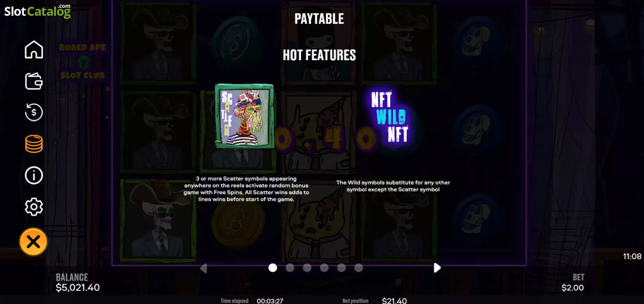Click the dollar replay history icon
Viewport: 644px width, 304px height.
(x=34, y=112)
